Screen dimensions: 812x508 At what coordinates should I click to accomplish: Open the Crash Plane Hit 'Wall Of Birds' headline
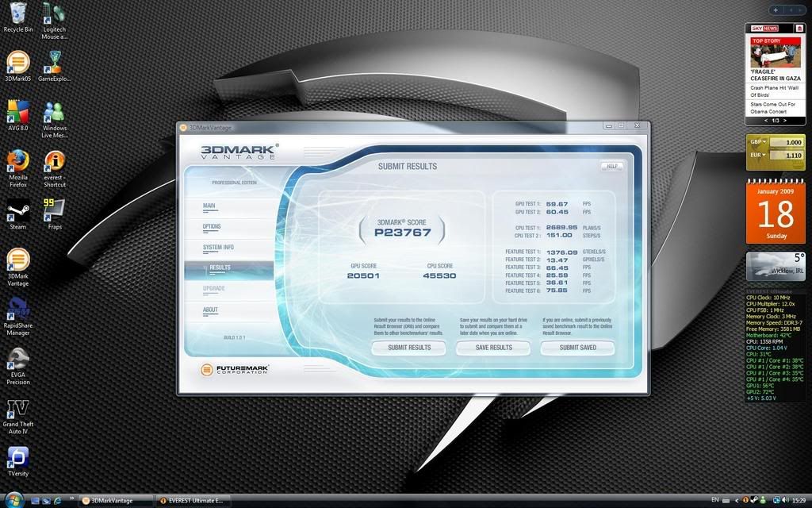tap(775, 91)
